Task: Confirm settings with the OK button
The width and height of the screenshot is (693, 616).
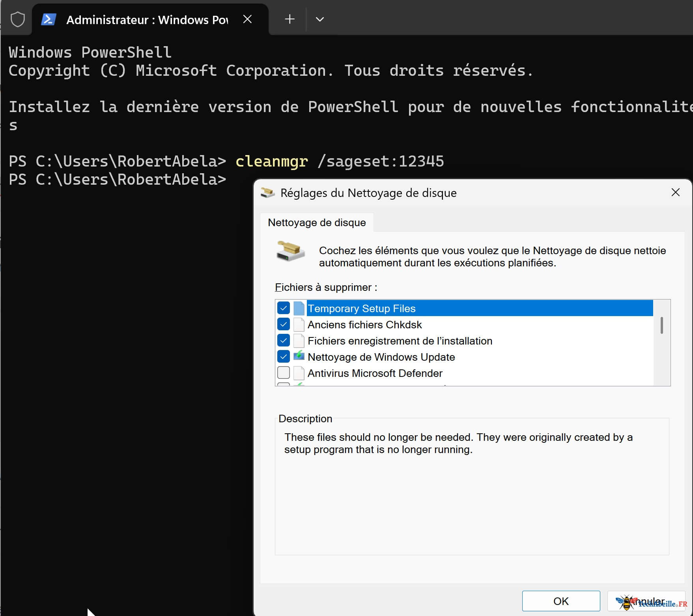Action: pos(561,601)
